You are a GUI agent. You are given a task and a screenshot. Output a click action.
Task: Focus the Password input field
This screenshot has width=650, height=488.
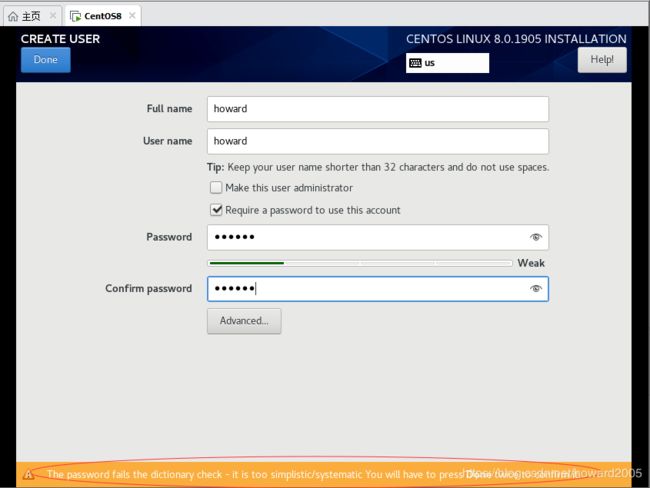click(378, 238)
